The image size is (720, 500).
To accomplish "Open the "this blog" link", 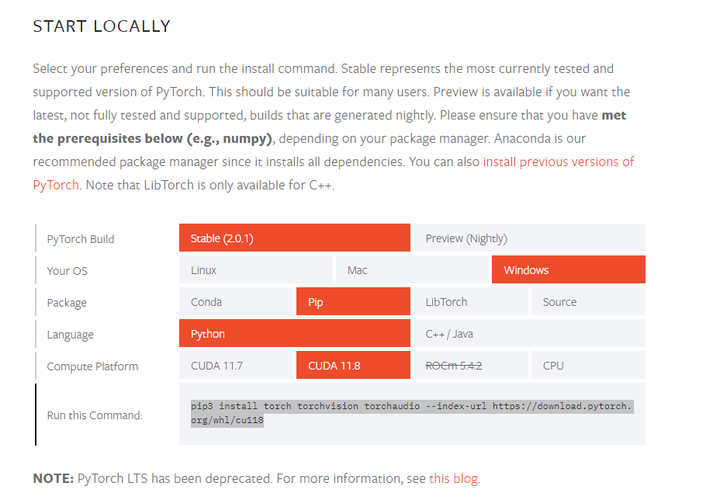I will tap(454, 478).
